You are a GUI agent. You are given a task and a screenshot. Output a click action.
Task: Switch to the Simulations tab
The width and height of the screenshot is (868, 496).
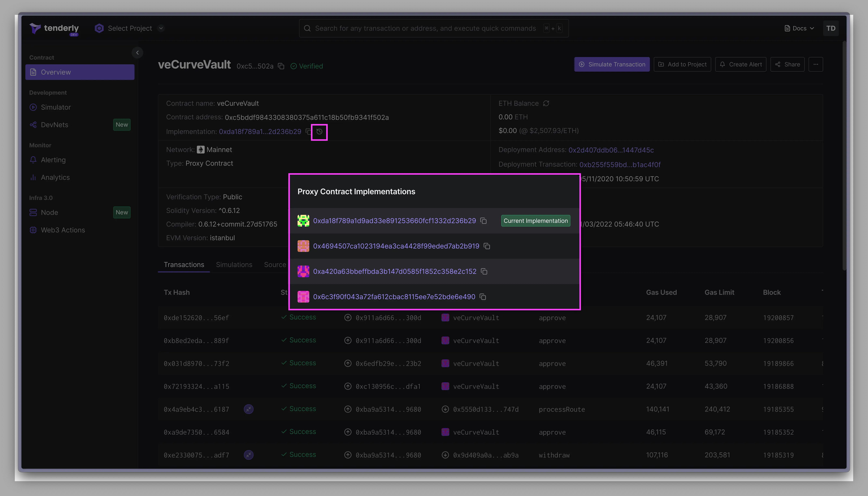coord(234,265)
